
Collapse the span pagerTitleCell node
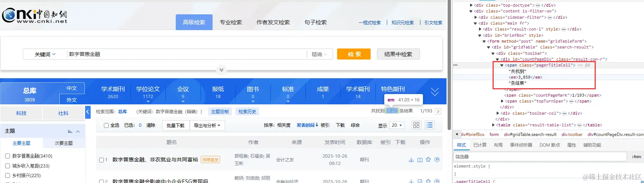(x=502, y=65)
